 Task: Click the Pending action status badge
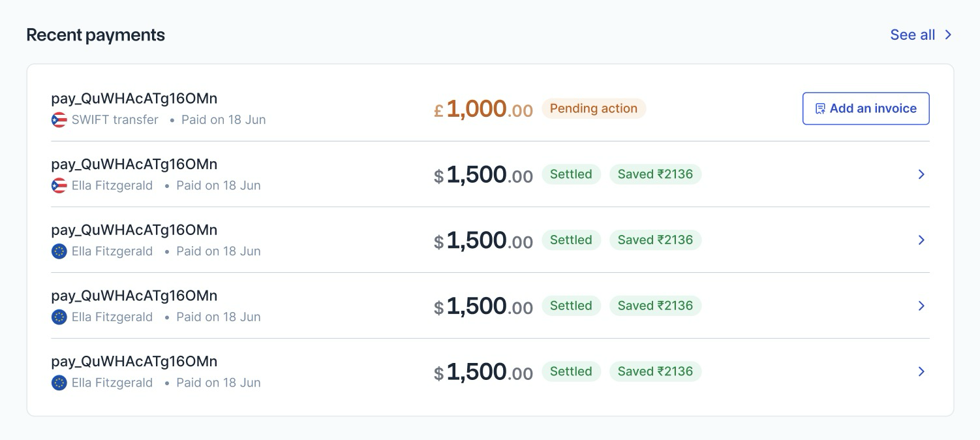tap(593, 109)
